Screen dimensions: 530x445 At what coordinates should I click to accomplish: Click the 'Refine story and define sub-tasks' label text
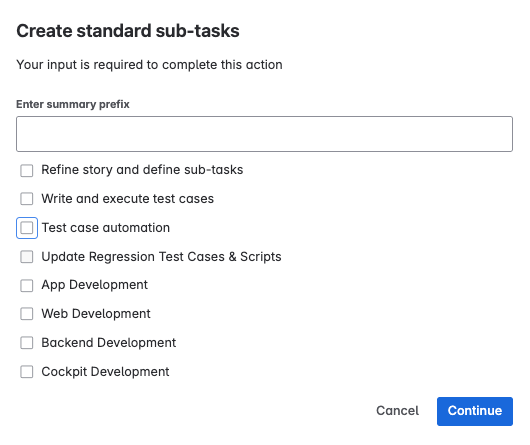[x=142, y=170]
